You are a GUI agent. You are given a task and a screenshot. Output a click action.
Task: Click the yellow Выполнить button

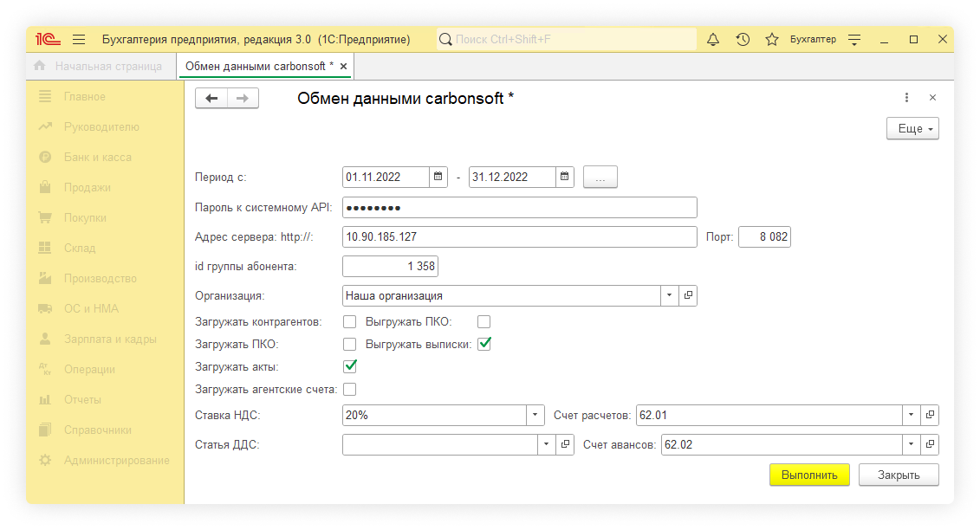[x=809, y=475]
